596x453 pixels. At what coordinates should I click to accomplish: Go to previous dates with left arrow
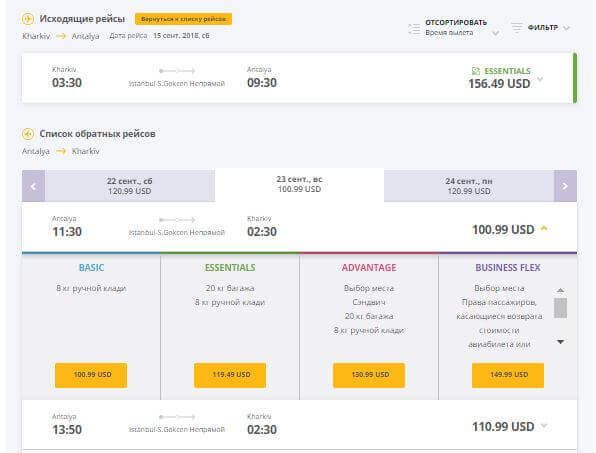pos(33,186)
